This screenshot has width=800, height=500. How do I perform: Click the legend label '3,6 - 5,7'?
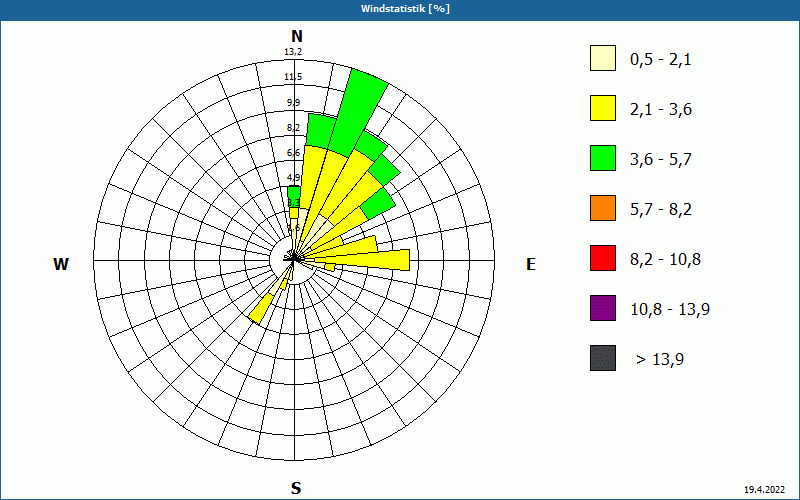[x=661, y=160]
